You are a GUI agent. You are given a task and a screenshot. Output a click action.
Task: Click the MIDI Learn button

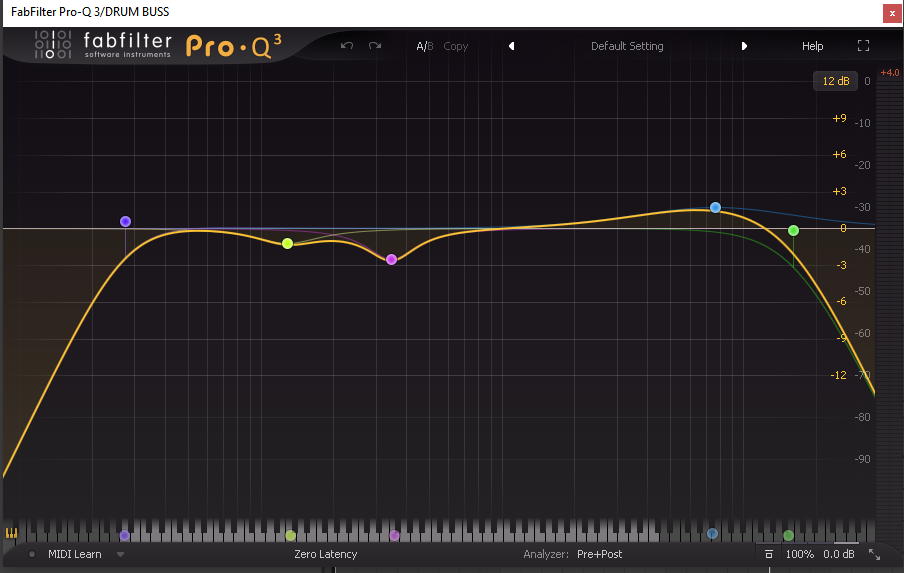pyautogui.click(x=74, y=554)
